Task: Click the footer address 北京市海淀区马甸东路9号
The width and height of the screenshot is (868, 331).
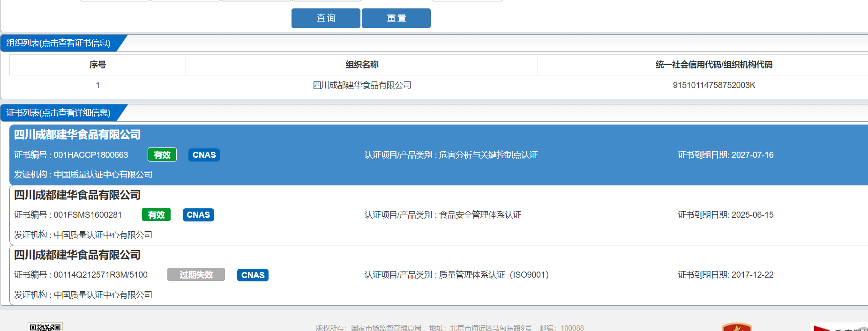Action: tap(491, 328)
